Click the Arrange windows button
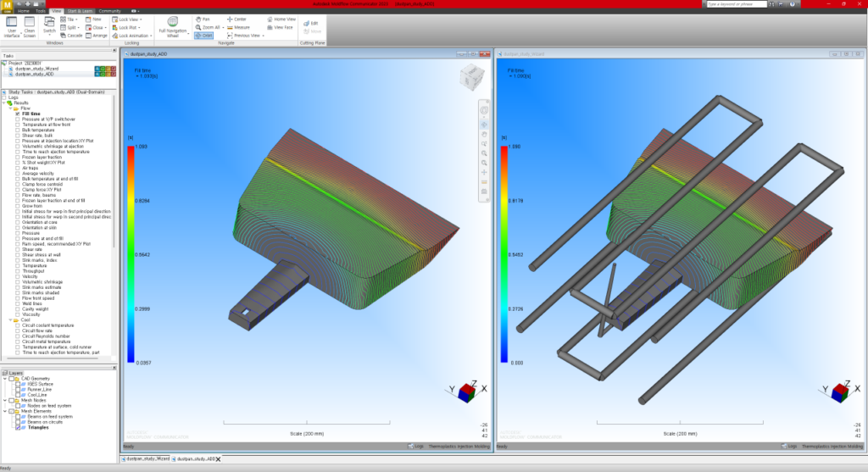The width and height of the screenshot is (868, 472). coord(97,36)
